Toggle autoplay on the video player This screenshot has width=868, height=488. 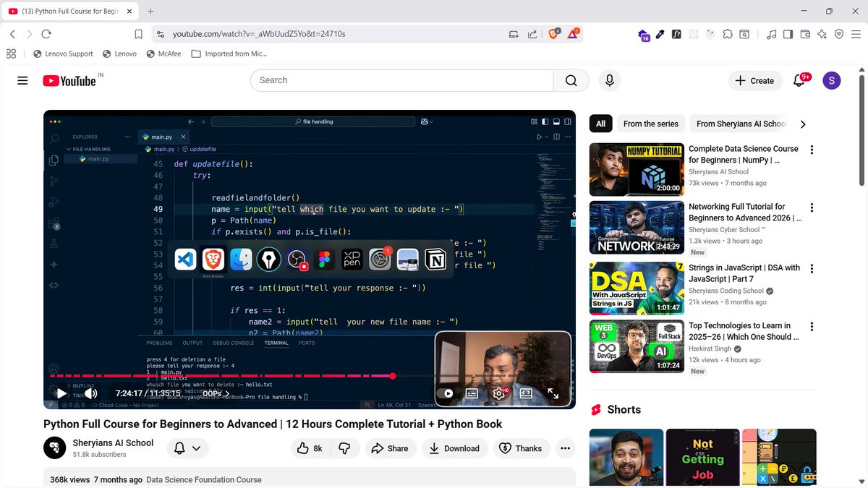448,393
